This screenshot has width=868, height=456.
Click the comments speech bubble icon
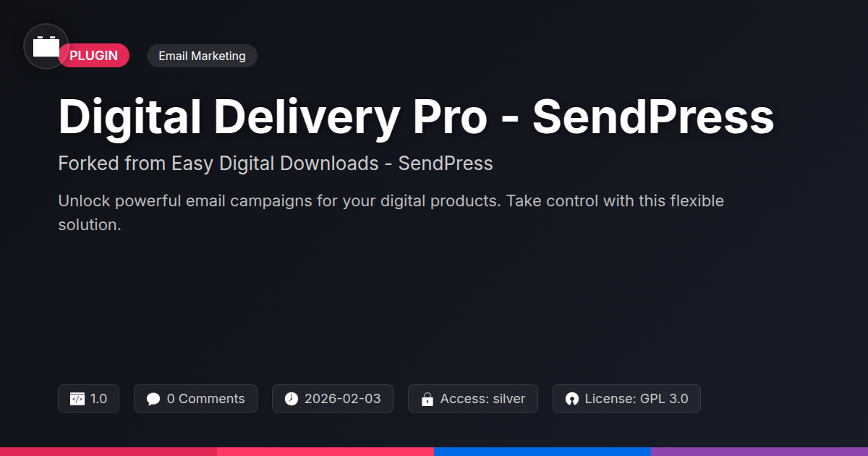pyautogui.click(x=153, y=399)
